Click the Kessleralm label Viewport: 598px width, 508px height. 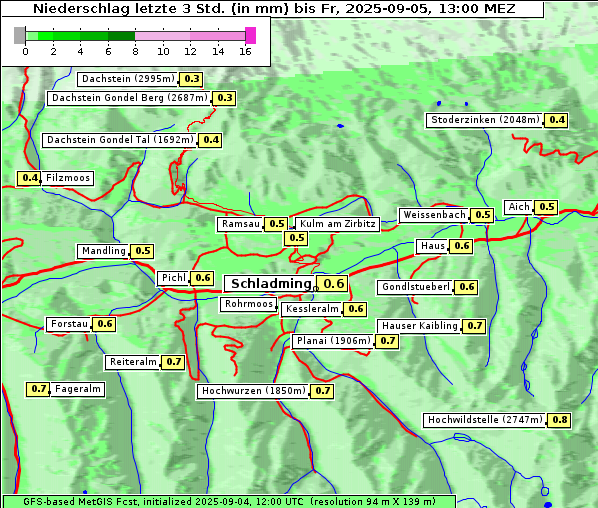312,309
